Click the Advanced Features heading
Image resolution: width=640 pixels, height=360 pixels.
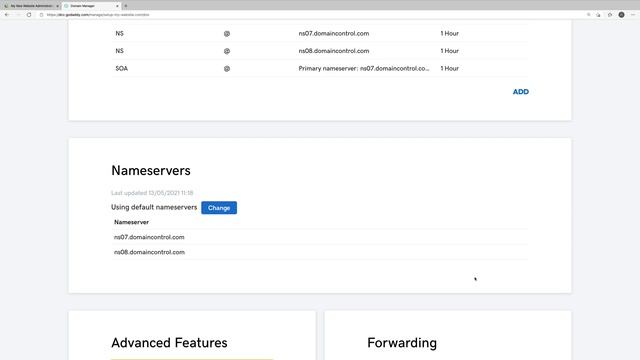(169, 343)
